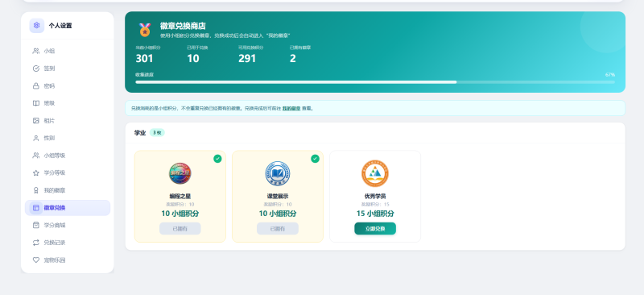Image resolution: width=644 pixels, height=295 pixels.
Task: Click the green check on the 课堂展示 card
Action: click(315, 159)
